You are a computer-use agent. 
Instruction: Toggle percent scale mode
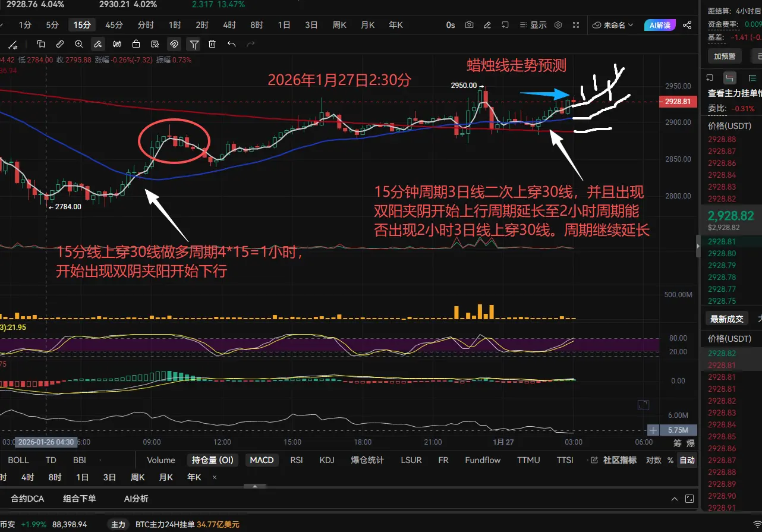(670, 460)
